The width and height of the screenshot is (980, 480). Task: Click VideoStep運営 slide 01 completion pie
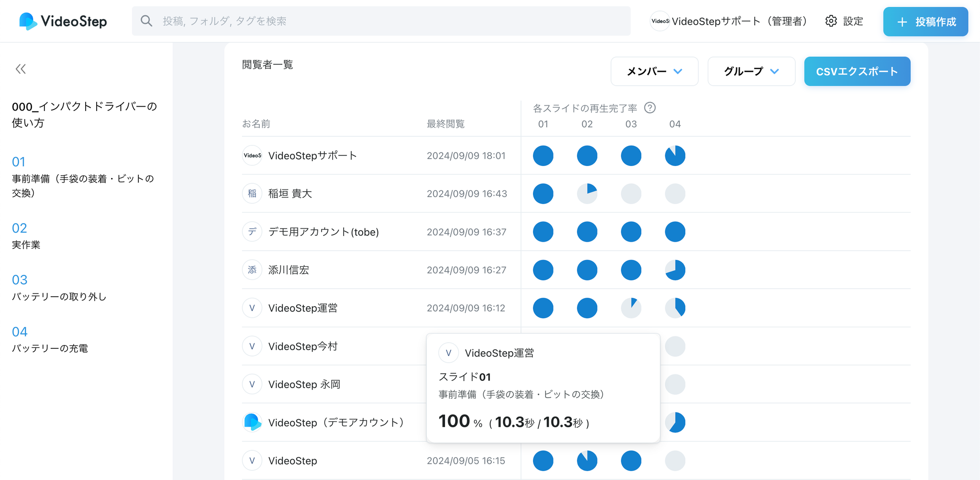tap(543, 308)
